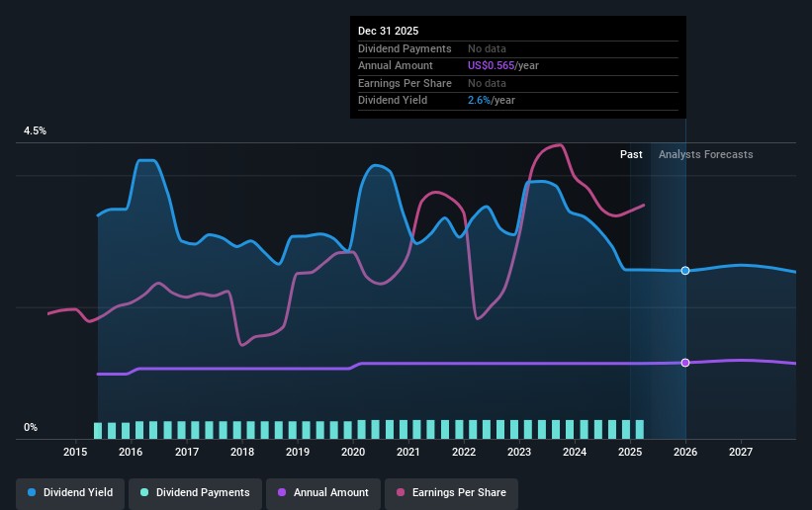Click the 2015 year label on axis
This screenshot has height=510, width=812.
pyautogui.click(x=76, y=453)
